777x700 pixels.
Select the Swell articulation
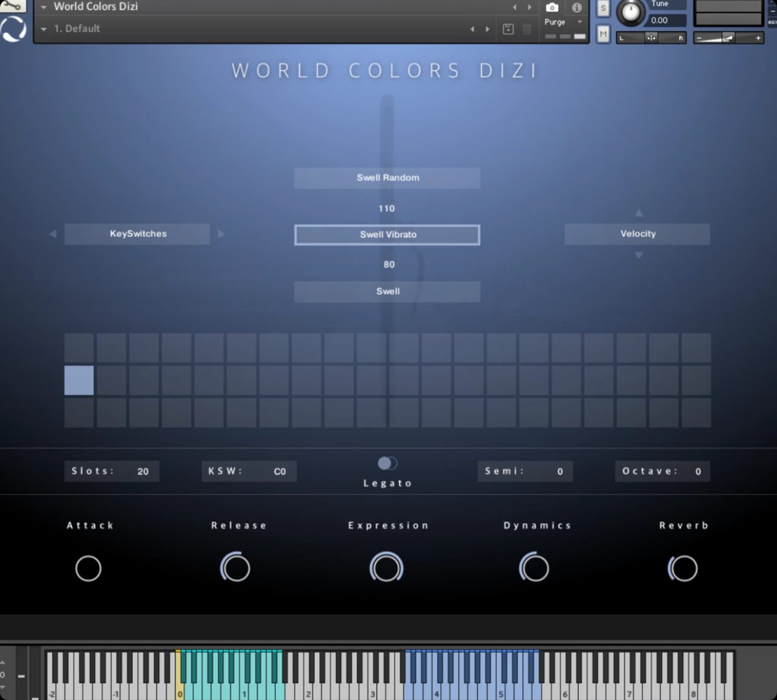pos(387,291)
